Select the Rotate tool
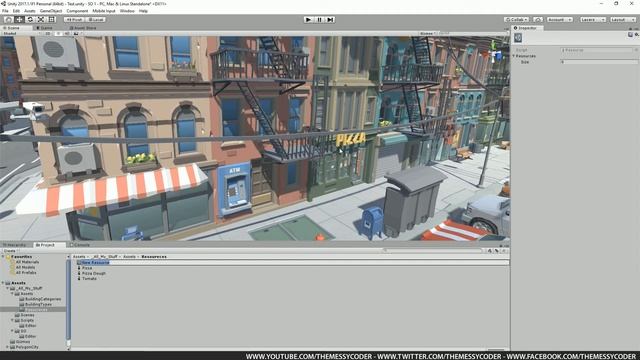 [x=30, y=19]
